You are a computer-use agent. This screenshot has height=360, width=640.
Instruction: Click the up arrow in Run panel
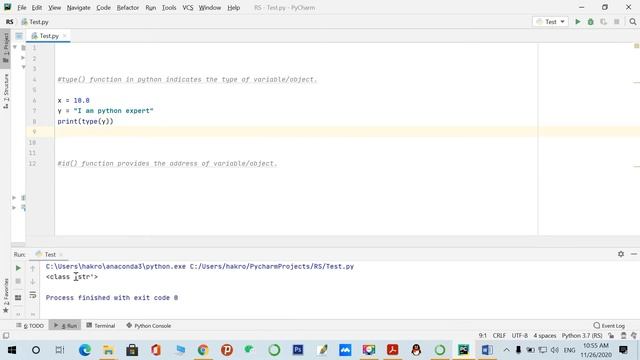coord(33,268)
